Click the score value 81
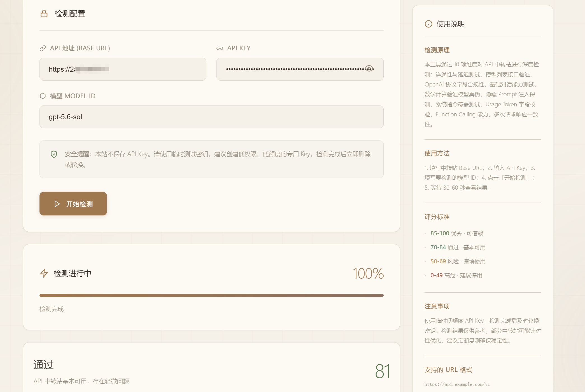The width and height of the screenshot is (585, 392). coord(383,371)
